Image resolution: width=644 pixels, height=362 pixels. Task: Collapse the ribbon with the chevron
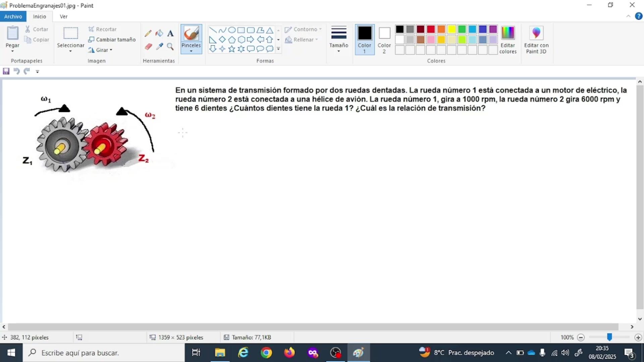(628, 16)
